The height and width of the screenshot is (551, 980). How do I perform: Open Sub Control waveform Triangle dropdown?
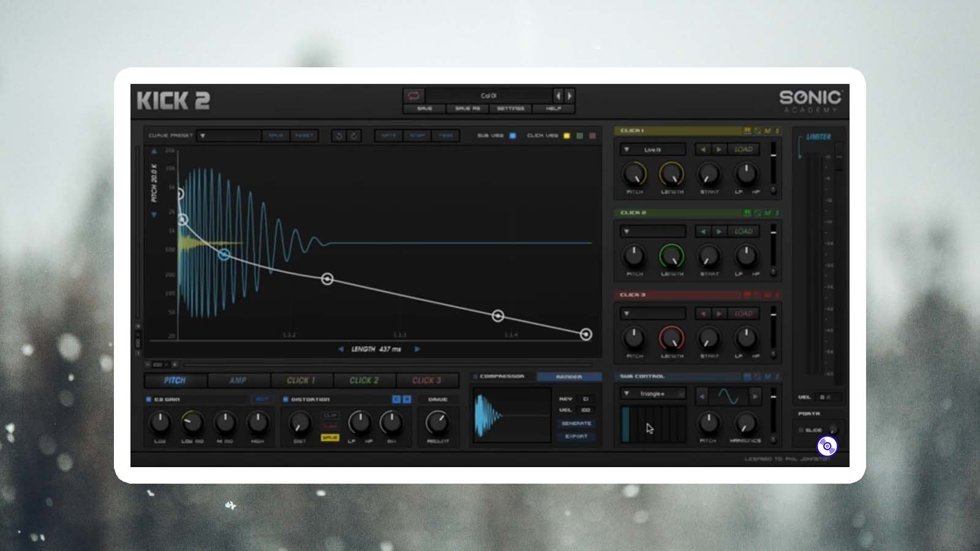[652, 394]
